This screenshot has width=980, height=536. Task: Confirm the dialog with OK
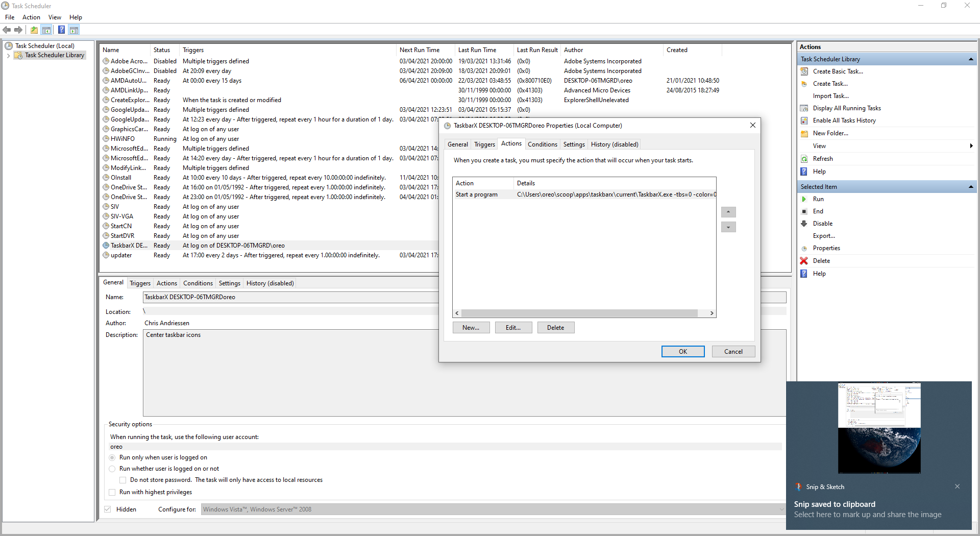(682, 351)
